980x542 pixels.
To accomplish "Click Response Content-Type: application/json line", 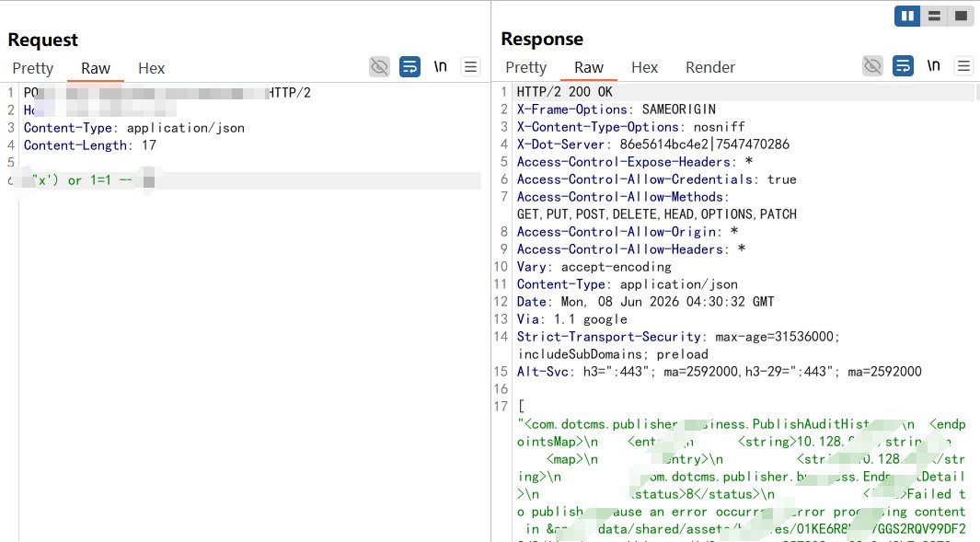I will coord(627,284).
